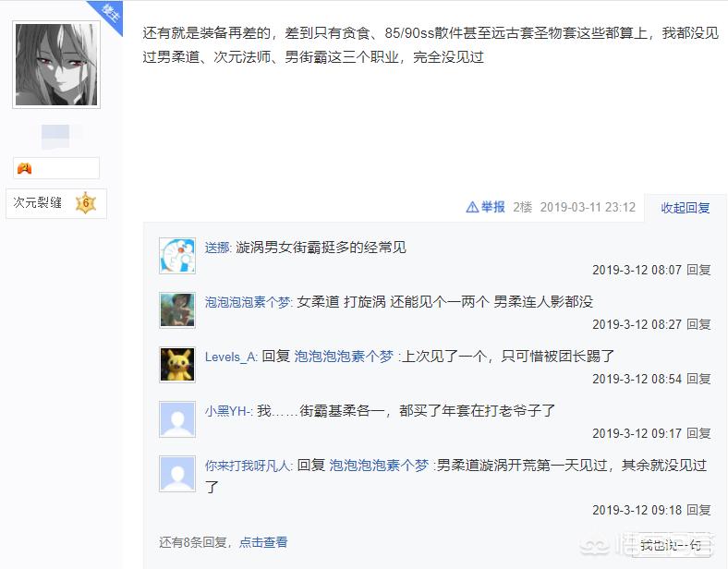The height and width of the screenshot is (569, 728).
Task: Open username link 送挪
Action: [x=218, y=248]
